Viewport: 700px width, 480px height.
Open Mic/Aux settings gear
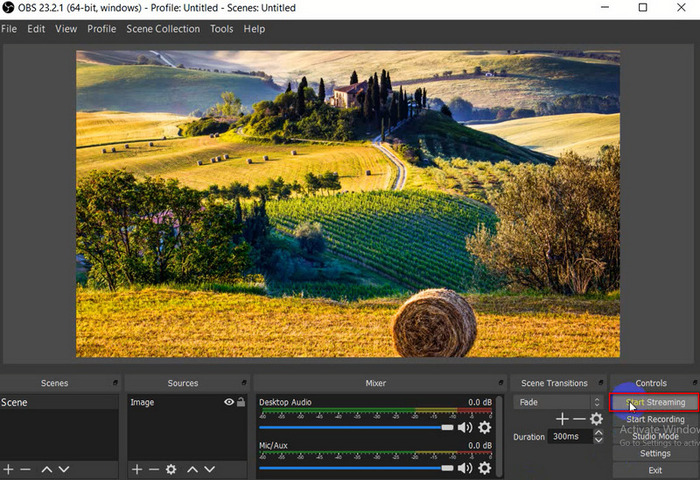[485, 467]
